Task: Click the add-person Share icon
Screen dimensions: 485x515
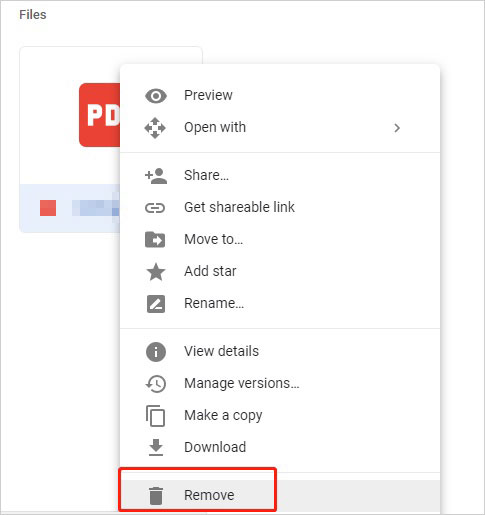Action: [156, 176]
